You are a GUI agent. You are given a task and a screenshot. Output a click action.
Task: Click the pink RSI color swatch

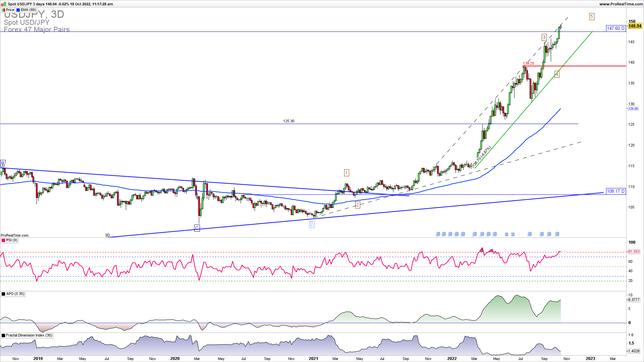pyautogui.click(x=3, y=240)
